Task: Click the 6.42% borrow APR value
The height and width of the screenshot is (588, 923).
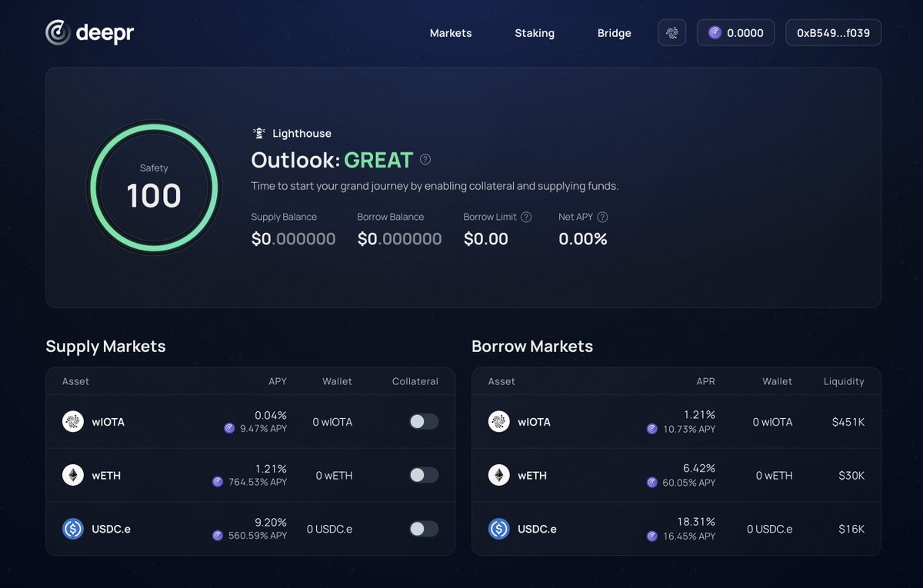Action: tap(699, 468)
